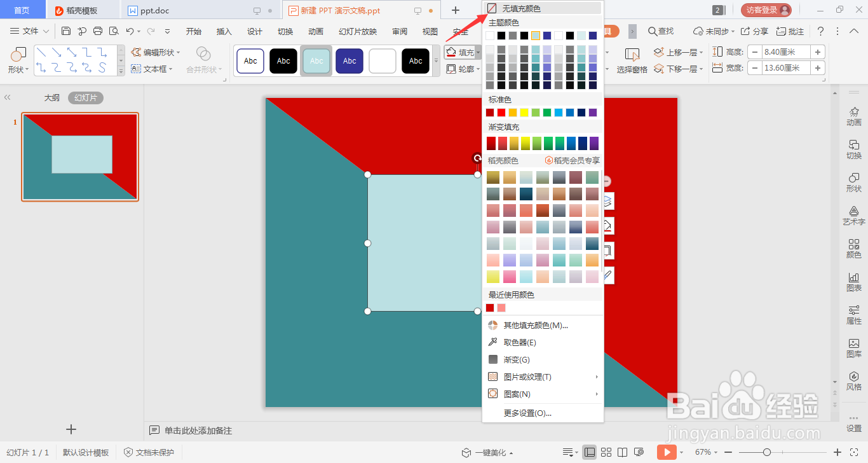The width and height of the screenshot is (868, 463).
Task: Click the Undo arrow icon
Action: coord(130,31)
